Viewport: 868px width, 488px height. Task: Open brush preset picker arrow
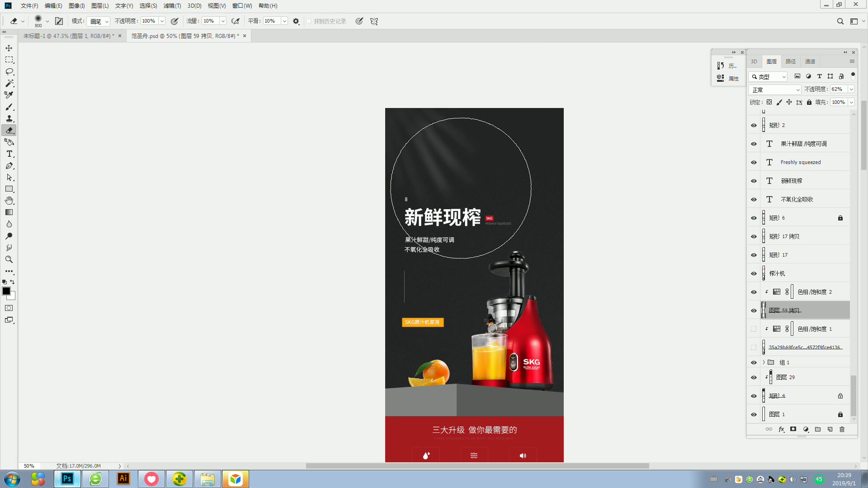47,21
